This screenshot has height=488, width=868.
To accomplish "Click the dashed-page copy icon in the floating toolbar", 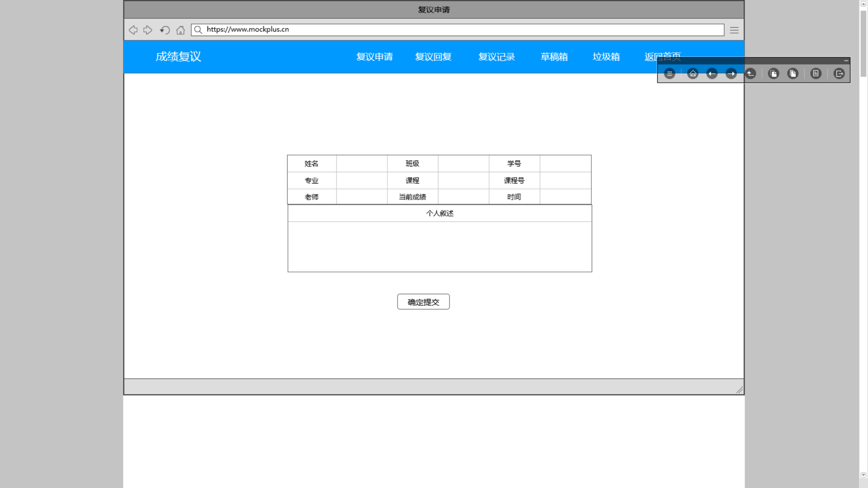I will [x=774, y=74].
